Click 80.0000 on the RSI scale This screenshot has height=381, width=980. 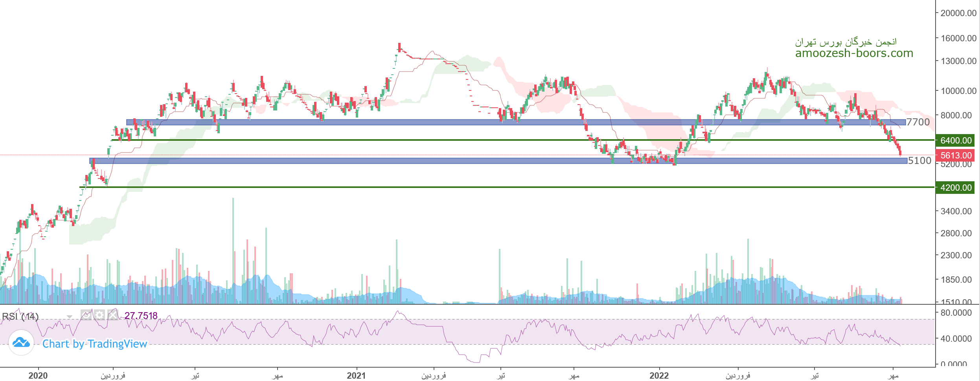pos(956,313)
